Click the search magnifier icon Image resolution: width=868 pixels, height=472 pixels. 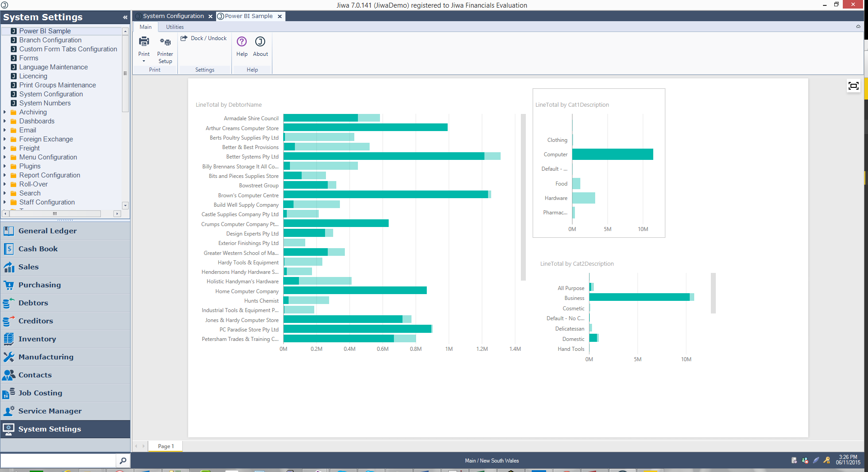(x=122, y=460)
